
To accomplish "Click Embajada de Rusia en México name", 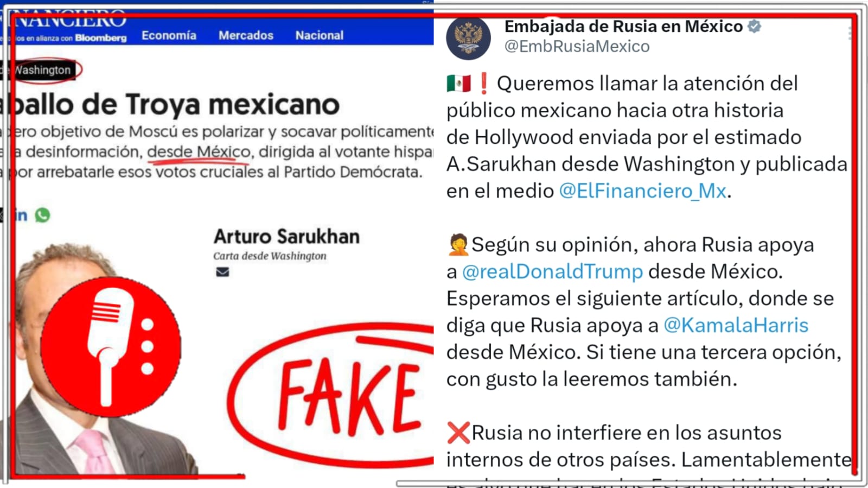I will [x=623, y=26].
